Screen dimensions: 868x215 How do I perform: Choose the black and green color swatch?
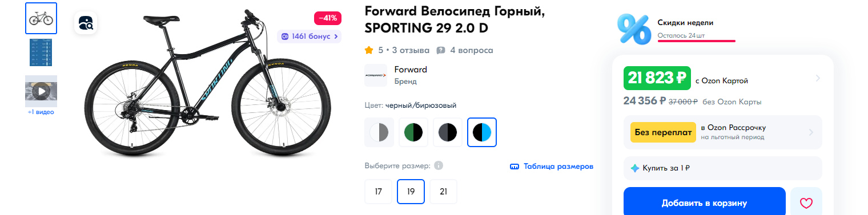(x=413, y=132)
